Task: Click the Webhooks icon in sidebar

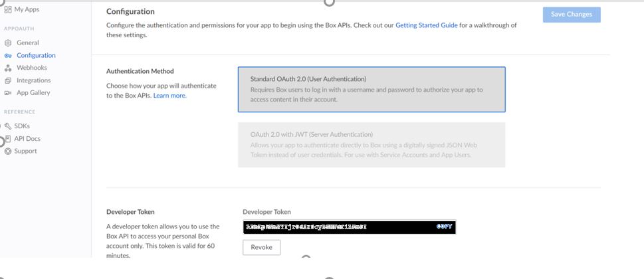Action: 8,68
